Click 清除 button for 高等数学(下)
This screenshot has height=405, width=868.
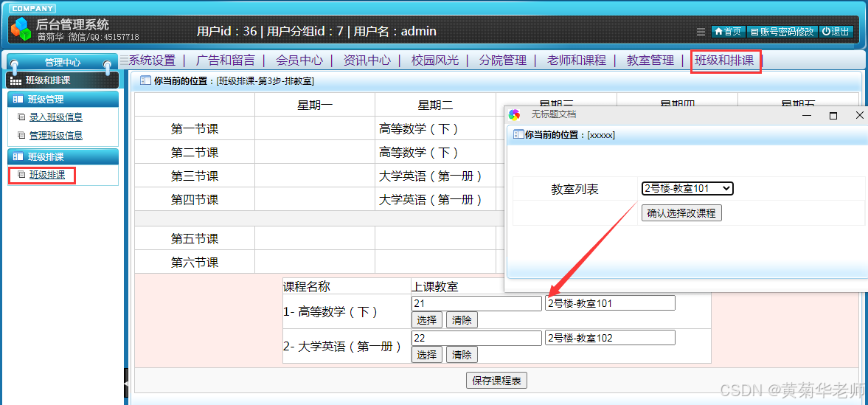462,319
